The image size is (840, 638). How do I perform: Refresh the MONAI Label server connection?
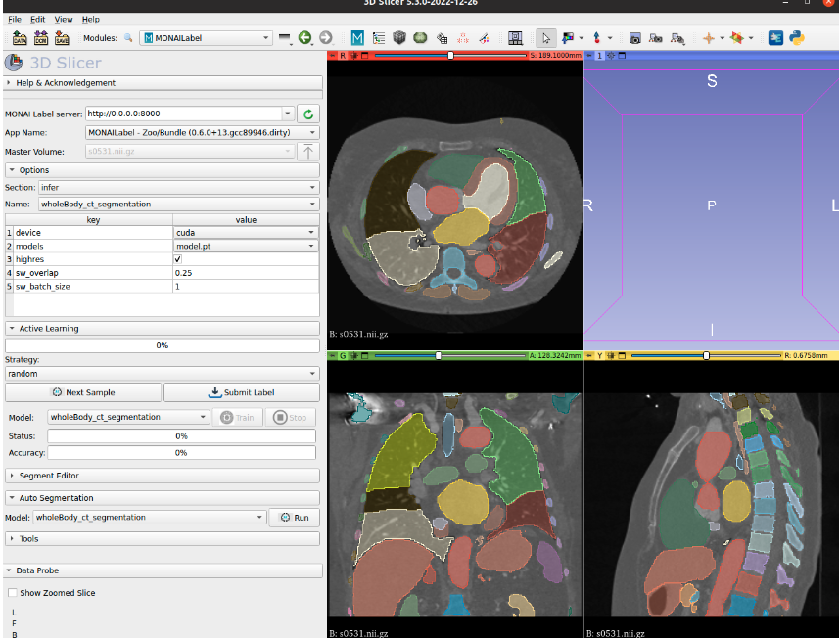[x=308, y=114]
